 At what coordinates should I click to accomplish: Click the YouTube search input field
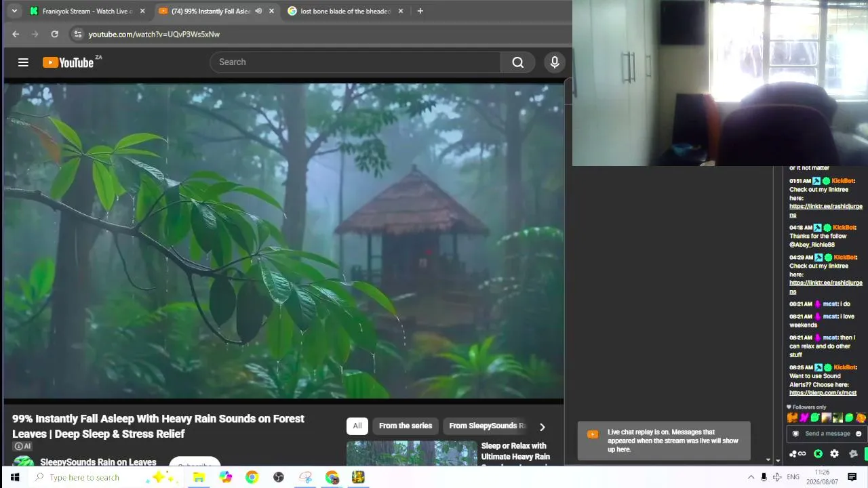pos(355,62)
